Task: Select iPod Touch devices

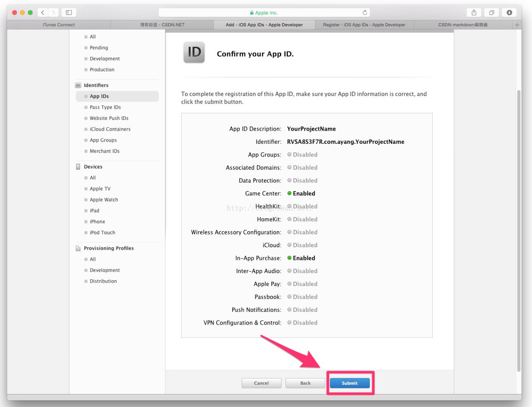Action: pos(102,233)
